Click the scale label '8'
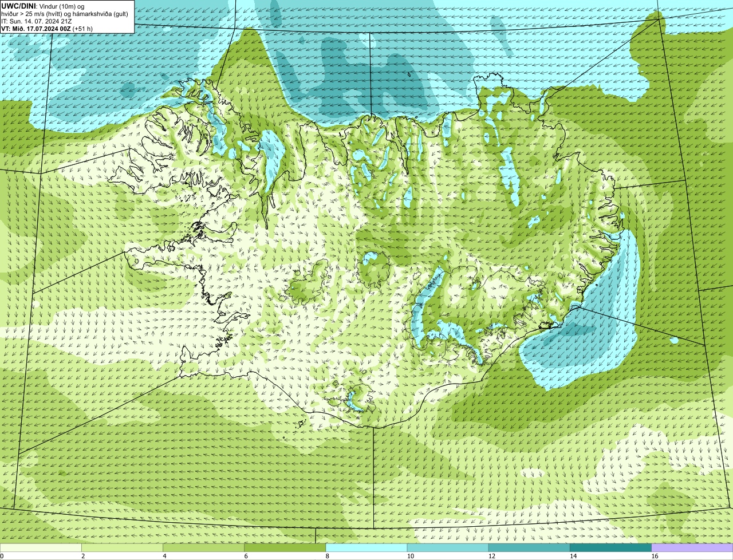The height and width of the screenshot is (560, 733). (x=327, y=556)
